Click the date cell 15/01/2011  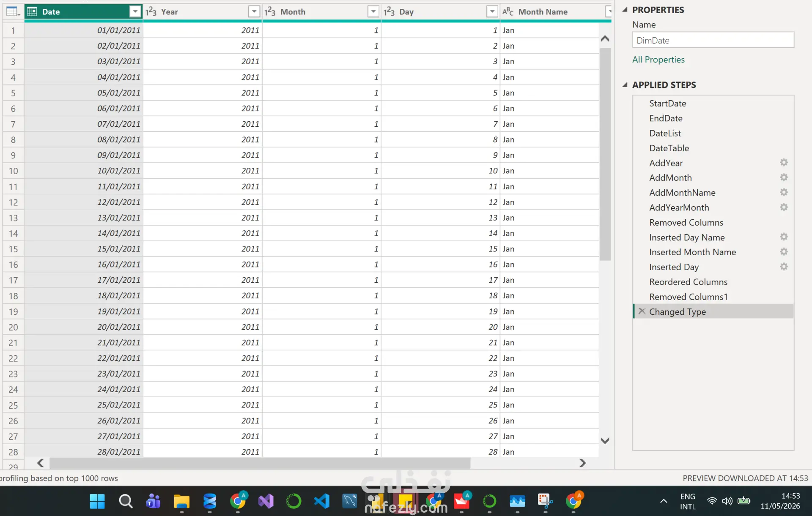coord(84,248)
